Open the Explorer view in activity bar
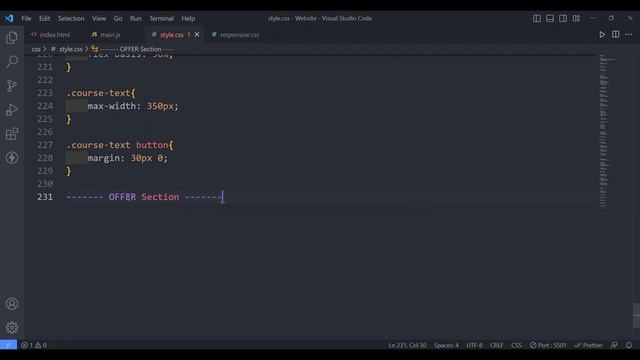The width and height of the screenshot is (640, 360). point(12,38)
